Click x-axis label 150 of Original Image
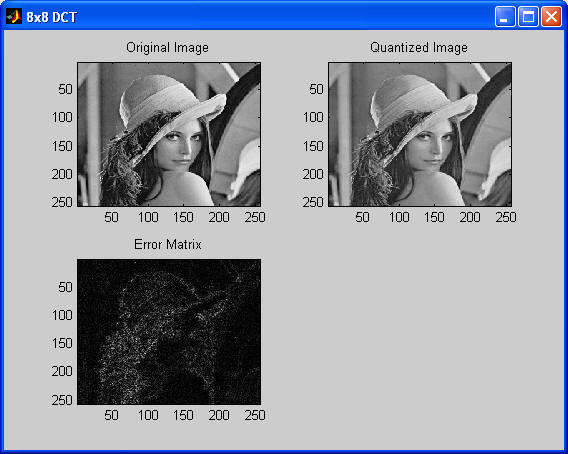 pos(183,217)
